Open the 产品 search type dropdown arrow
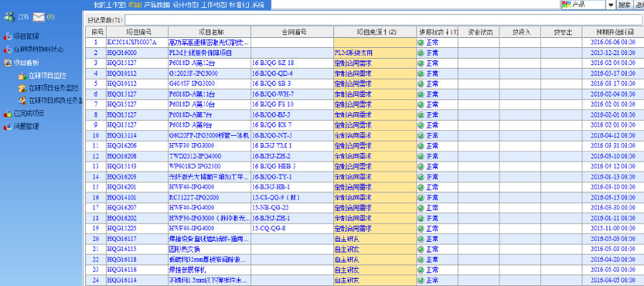 [x=611, y=5]
